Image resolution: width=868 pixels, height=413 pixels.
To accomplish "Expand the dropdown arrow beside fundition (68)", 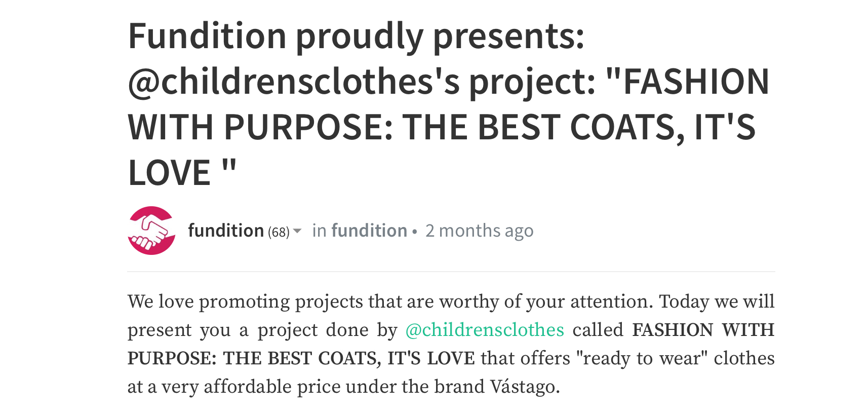I will pos(297,231).
